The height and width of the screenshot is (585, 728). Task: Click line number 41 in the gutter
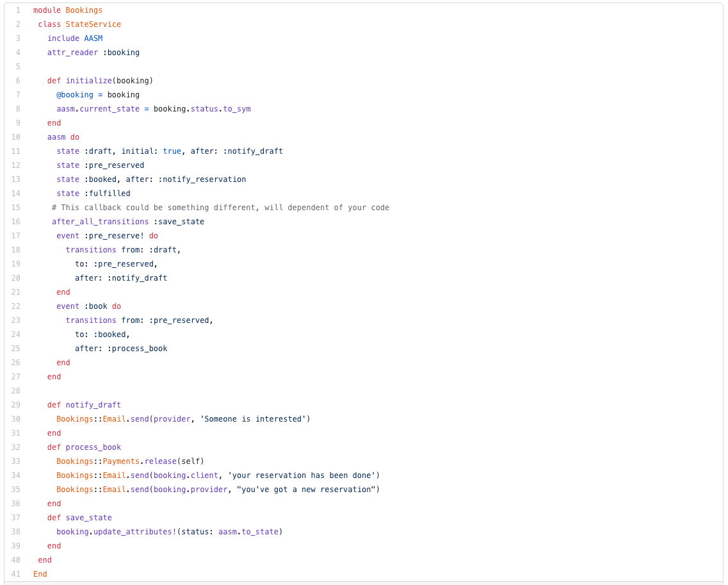click(16, 574)
